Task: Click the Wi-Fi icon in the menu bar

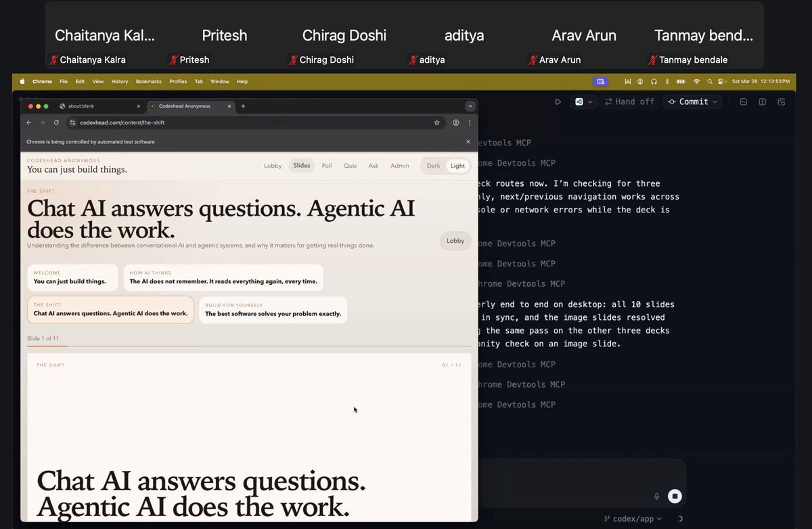Action: coord(696,81)
